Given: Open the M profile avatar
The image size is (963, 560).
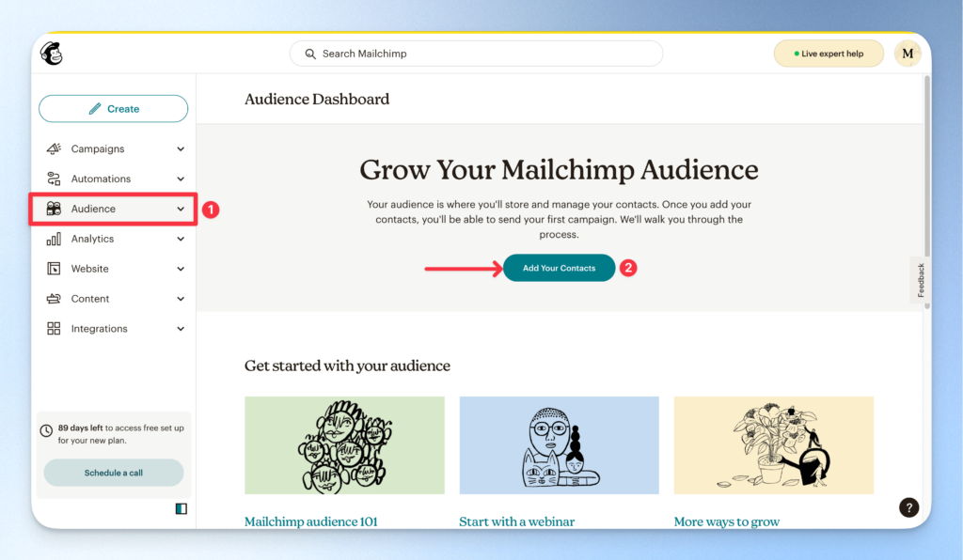Looking at the screenshot, I should pos(908,54).
